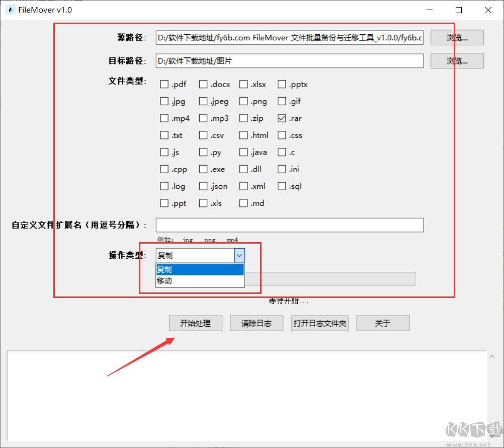Uncheck the .rar file type option
This screenshot has height=448, width=504.
[282, 118]
